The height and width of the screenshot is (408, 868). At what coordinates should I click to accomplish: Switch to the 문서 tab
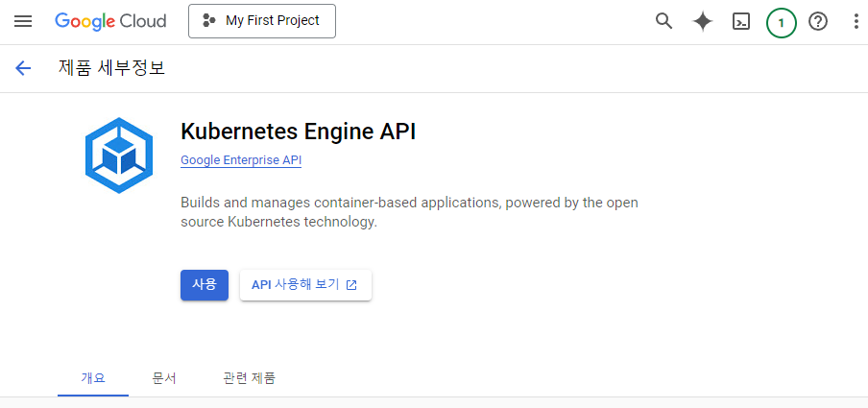coord(164,378)
